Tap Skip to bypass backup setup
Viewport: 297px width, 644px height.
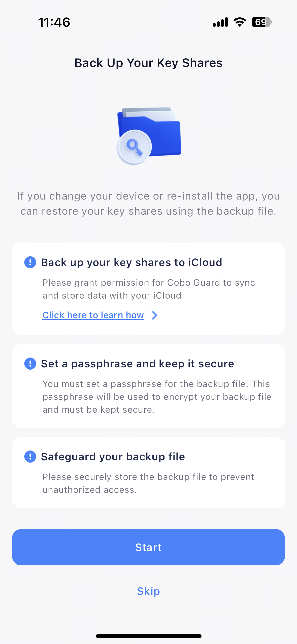pos(148,592)
